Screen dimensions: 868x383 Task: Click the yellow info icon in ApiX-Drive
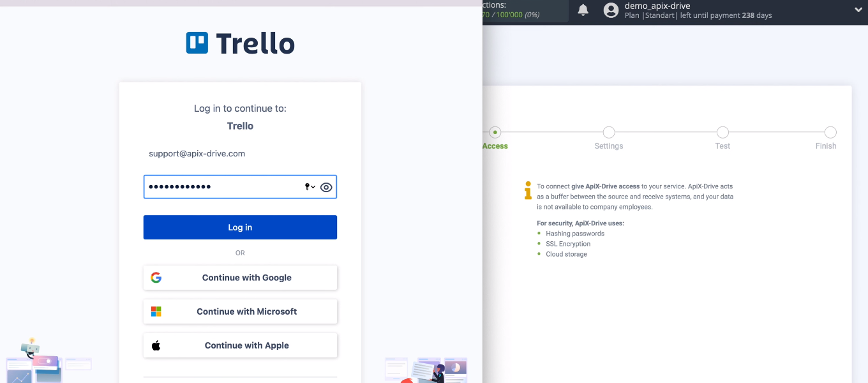[528, 190]
